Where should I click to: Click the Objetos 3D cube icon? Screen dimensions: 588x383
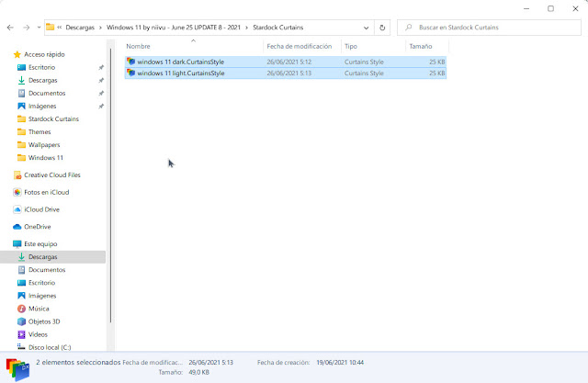pos(21,321)
